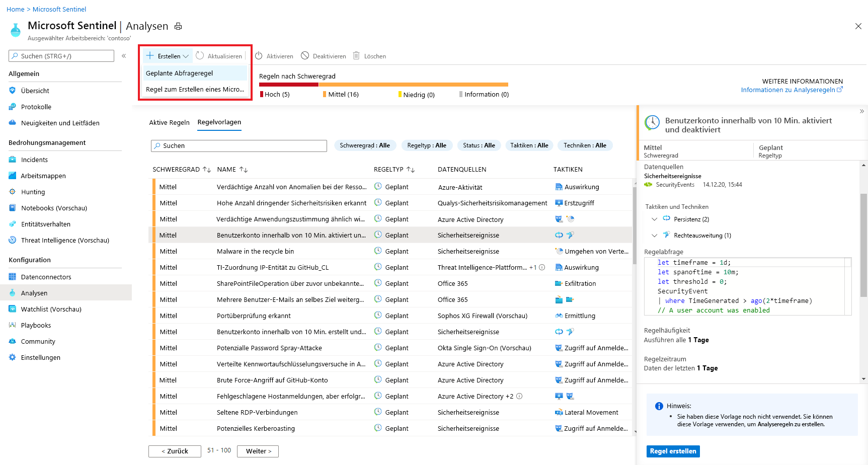868x465 pixels.
Task: Open Threat Intelligence (Vorschau)
Action: point(65,240)
